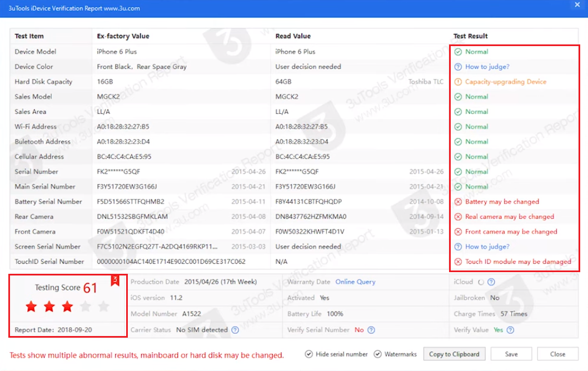The image size is (588, 371).
Task: Click the Test Item column header
Action: [29, 36]
